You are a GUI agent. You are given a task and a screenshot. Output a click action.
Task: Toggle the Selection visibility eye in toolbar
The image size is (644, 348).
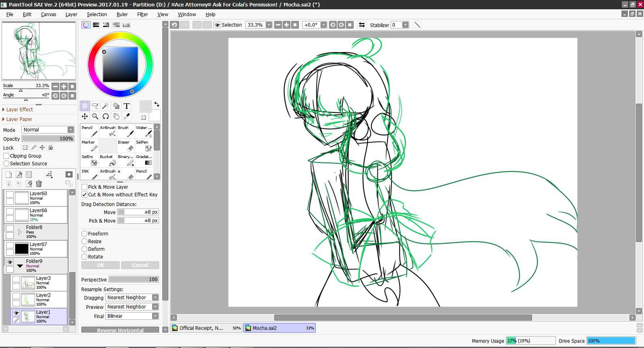[x=217, y=25]
